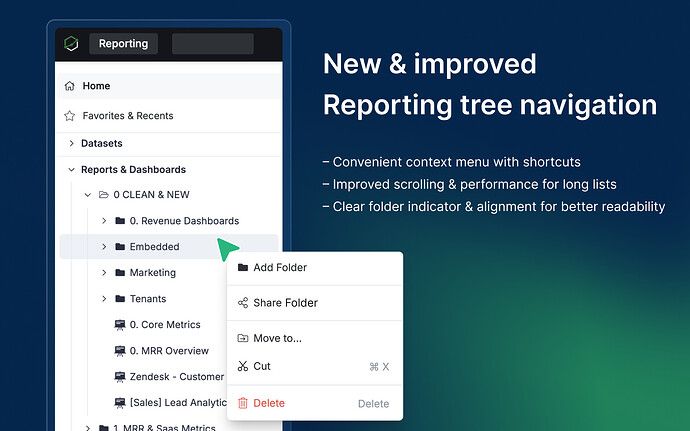Select the 0. Revenue Dashboards folder
The width and height of the screenshot is (690, 431).
click(184, 221)
